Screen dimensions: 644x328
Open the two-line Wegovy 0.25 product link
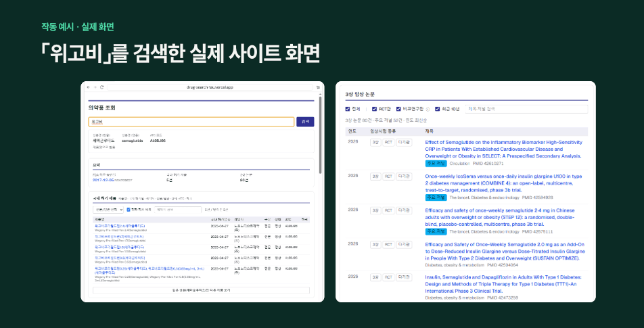[x=149, y=271]
